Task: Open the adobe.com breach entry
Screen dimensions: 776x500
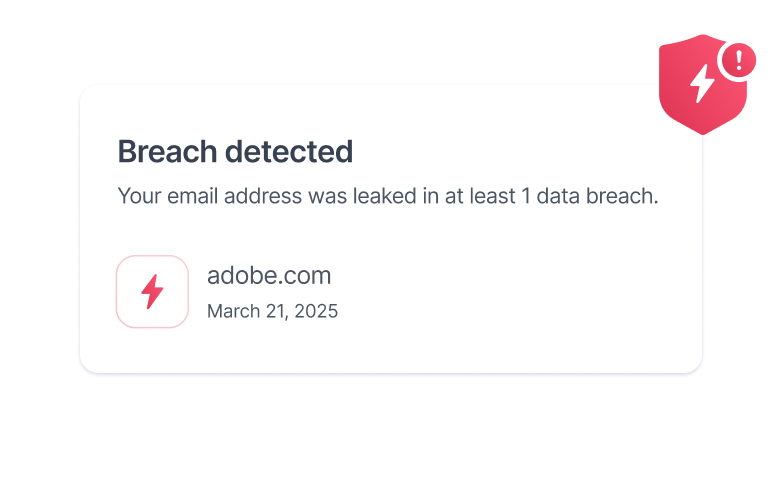Action: point(268,275)
